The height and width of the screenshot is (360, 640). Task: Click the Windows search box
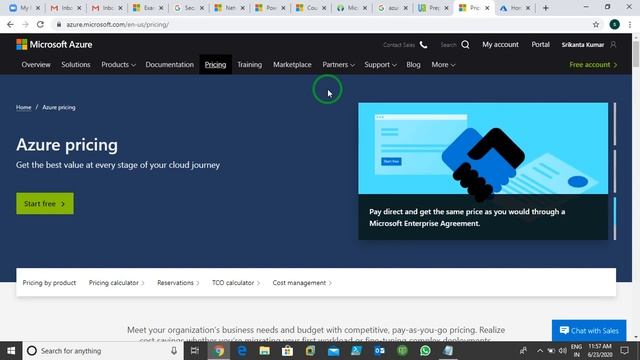pos(102,351)
